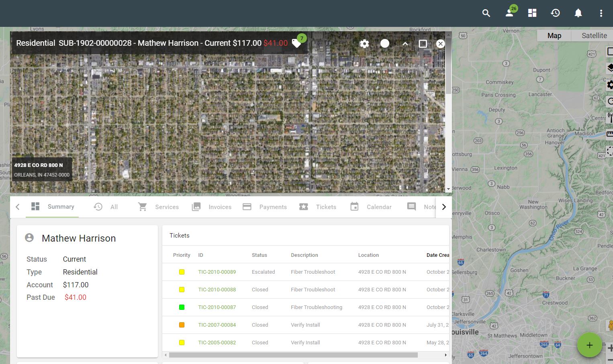Sort tickets by Date Created column
This screenshot has height=364, width=613.
437,255
